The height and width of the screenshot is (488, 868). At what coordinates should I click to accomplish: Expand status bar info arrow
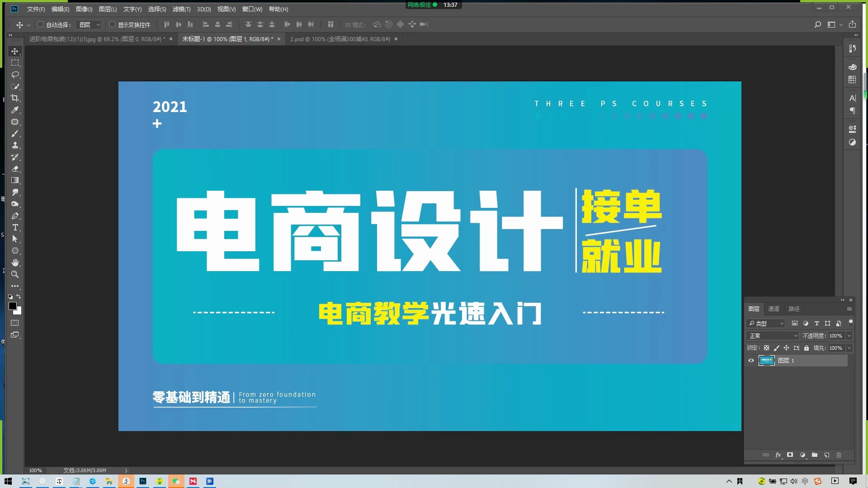(x=126, y=470)
